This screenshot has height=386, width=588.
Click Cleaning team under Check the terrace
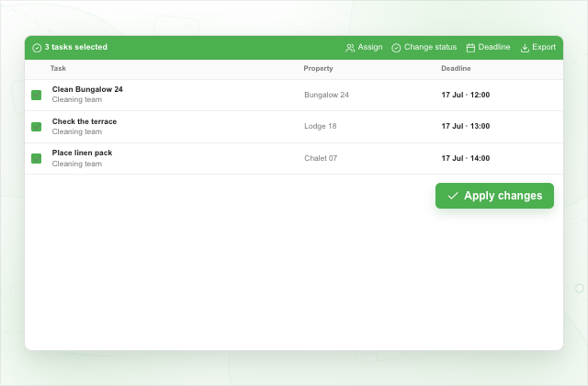pyautogui.click(x=77, y=132)
